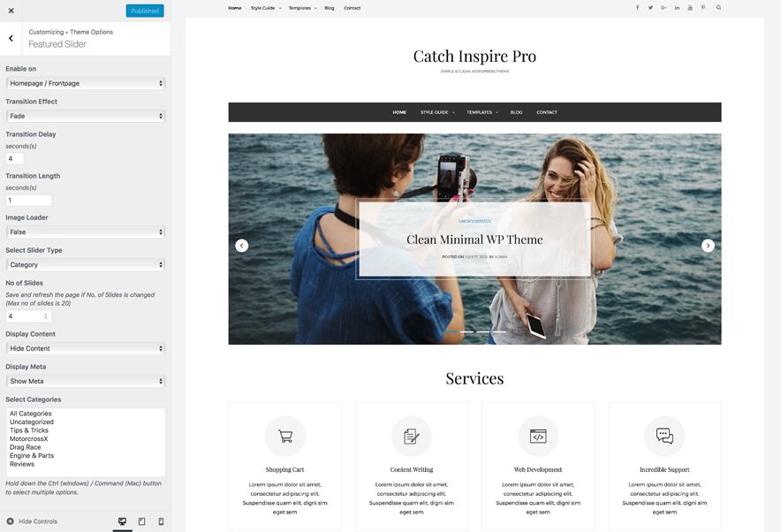Go to next slide with right arrow

click(708, 246)
